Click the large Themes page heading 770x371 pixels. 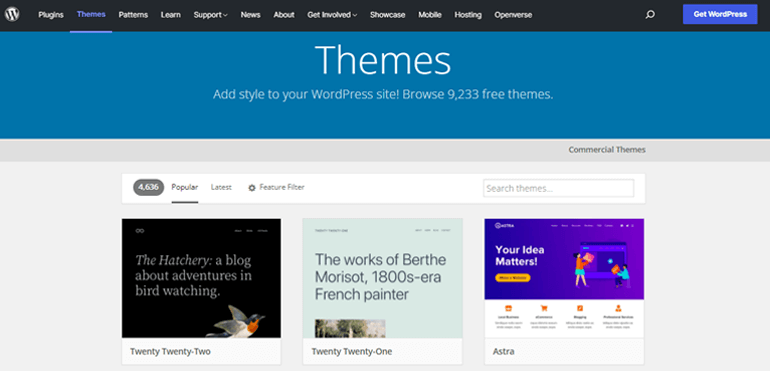pos(383,59)
